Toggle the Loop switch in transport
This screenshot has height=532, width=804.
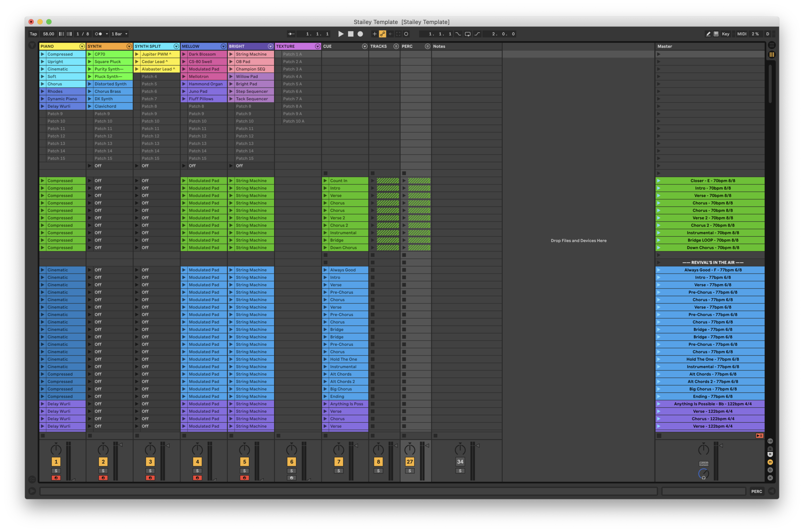tap(468, 34)
